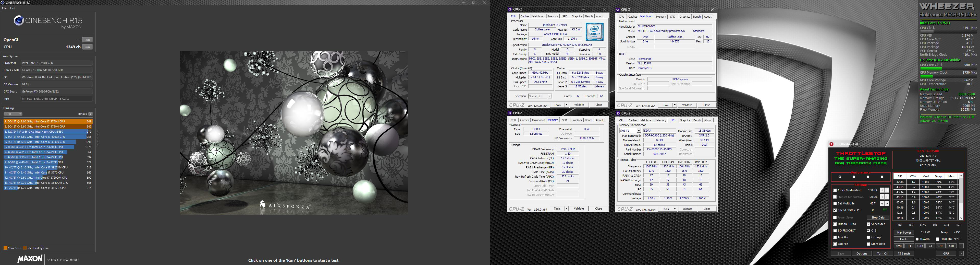The width and height of the screenshot is (980, 265).
Task: Click the Limits button in ThrottleStop
Action: coord(903,239)
